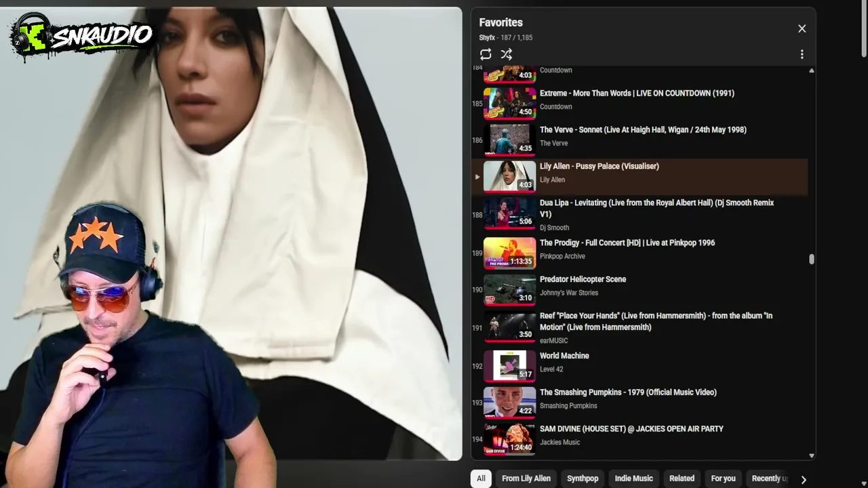Viewport: 868px width, 488px height.
Task: Play The Verve Sonnet thumbnail
Action: point(510,140)
